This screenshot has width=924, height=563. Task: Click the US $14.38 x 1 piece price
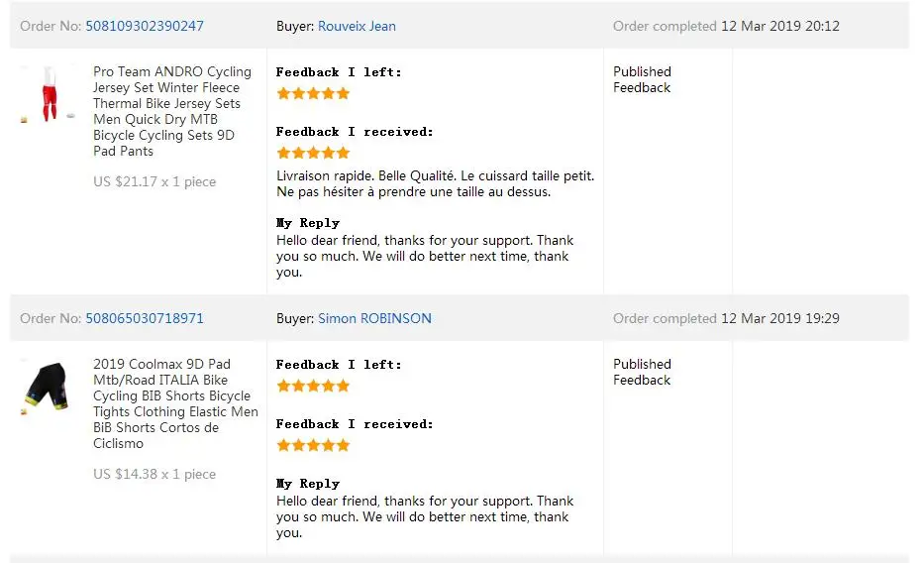tap(154, 474)
